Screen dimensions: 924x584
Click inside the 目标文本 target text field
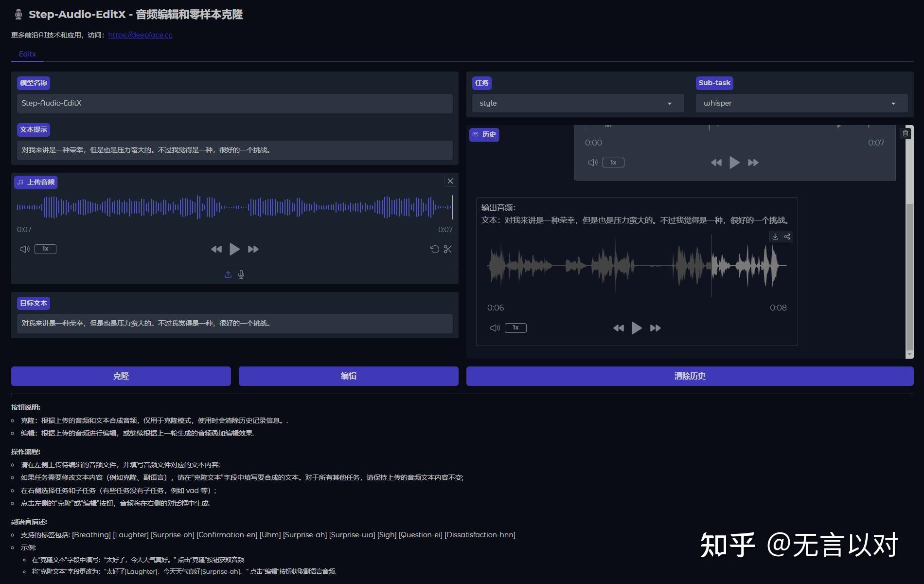point(235,323)
